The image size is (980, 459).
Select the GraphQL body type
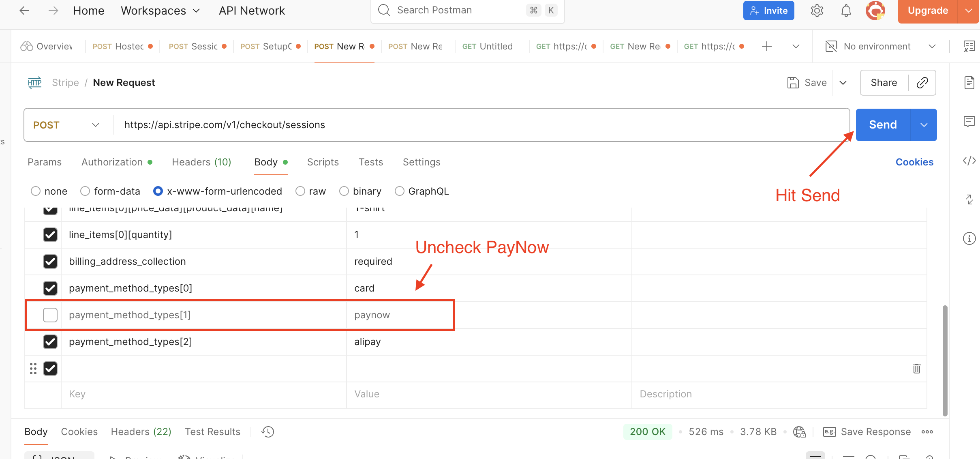click(x=400, y=191)
